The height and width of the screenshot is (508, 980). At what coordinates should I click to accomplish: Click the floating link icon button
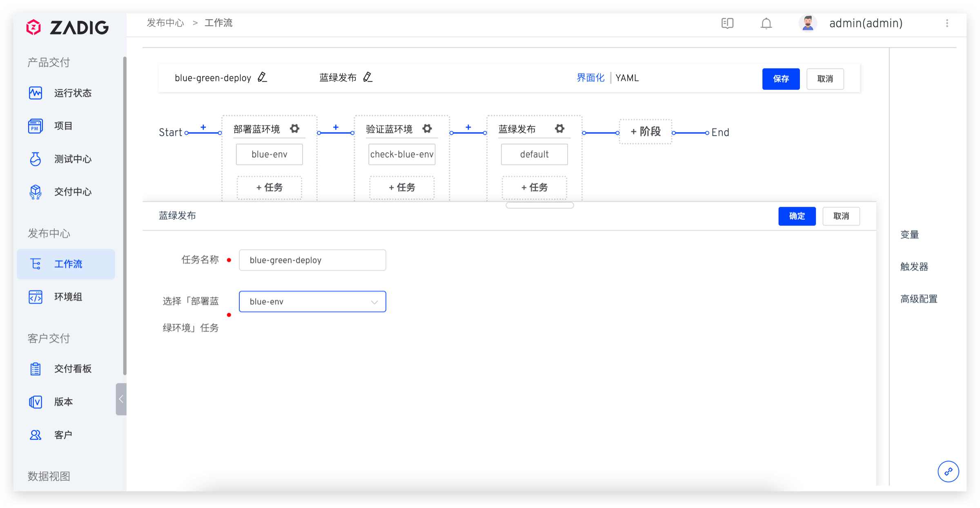948,471
